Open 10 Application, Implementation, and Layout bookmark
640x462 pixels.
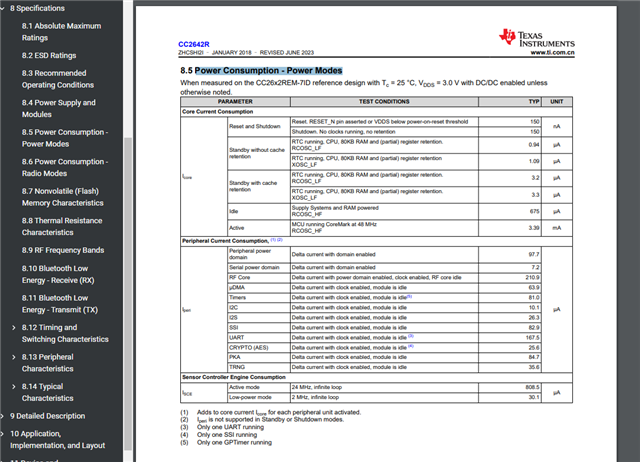coord(58,440)
